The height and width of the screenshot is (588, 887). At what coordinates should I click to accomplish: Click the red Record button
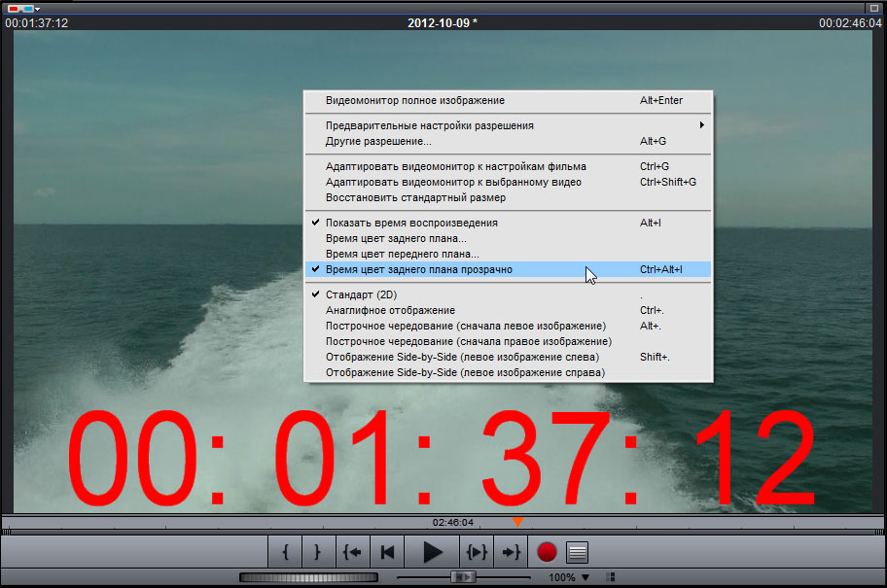click(547, 552)
